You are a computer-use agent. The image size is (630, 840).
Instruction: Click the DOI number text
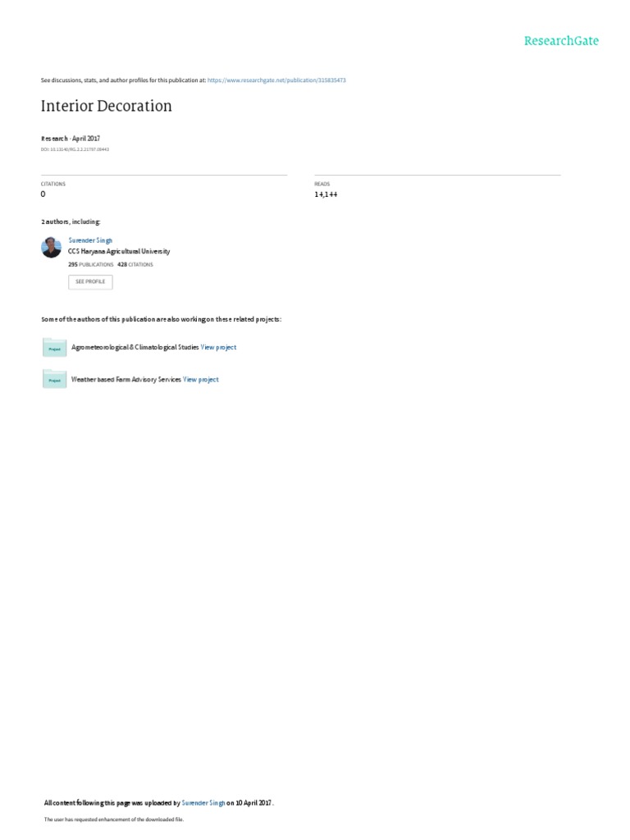point(75,149)
